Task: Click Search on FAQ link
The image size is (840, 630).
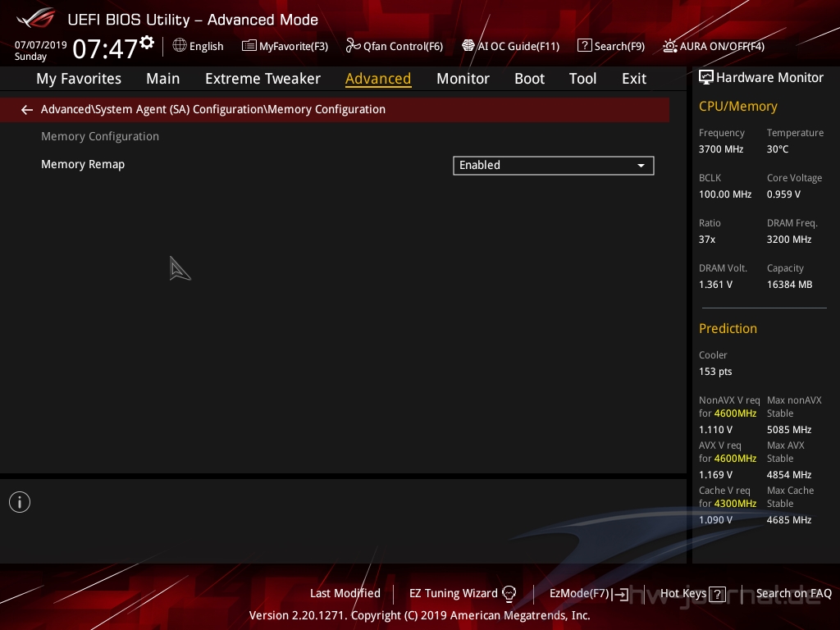Action: tap(793, 593)
